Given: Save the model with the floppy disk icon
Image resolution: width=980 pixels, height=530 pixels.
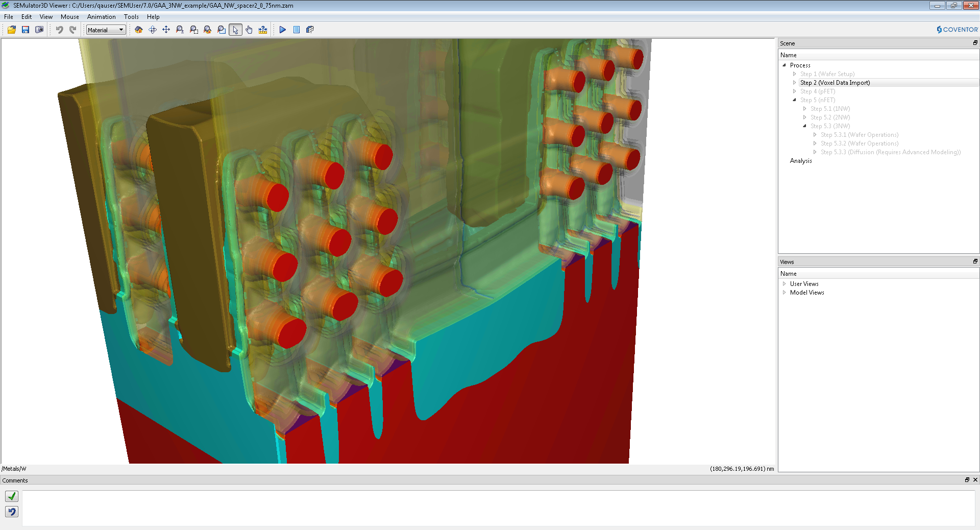Looking at the screenshot, I should (26, 30).
